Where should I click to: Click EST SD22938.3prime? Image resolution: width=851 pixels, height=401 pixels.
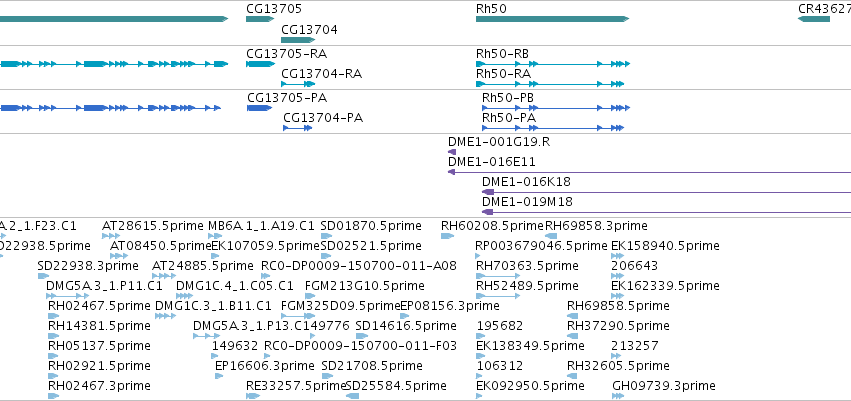43,276
